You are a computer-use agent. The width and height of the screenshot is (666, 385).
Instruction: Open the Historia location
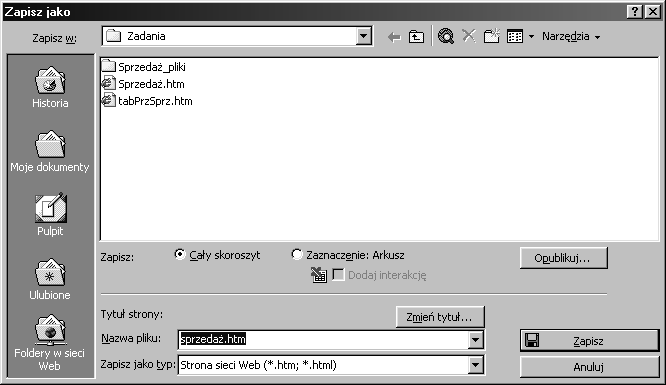50,88
